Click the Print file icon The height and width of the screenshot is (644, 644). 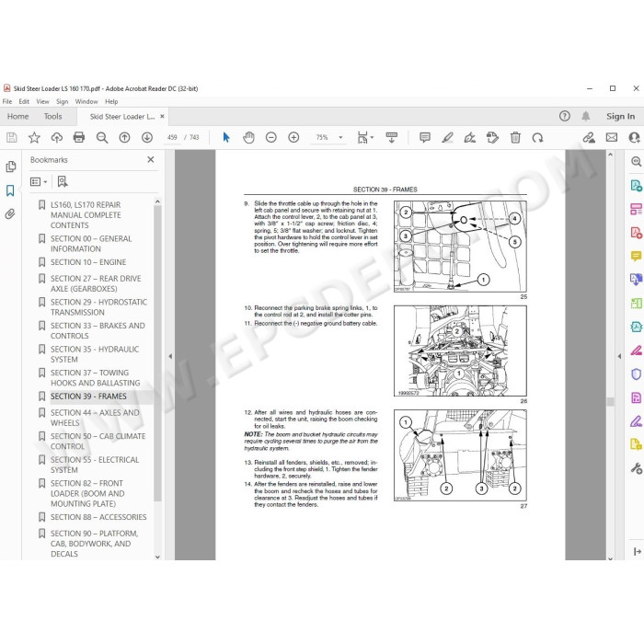click(79, 137)
